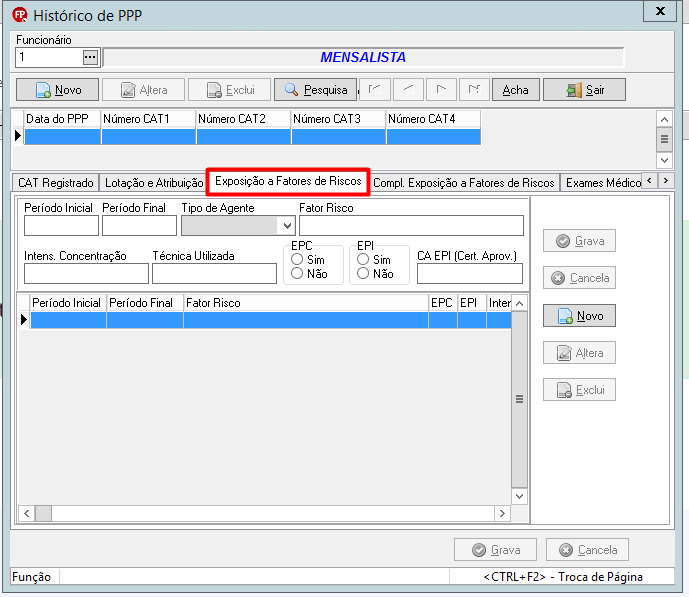
Task: Click Data do PPP column header
Action: 62,119
